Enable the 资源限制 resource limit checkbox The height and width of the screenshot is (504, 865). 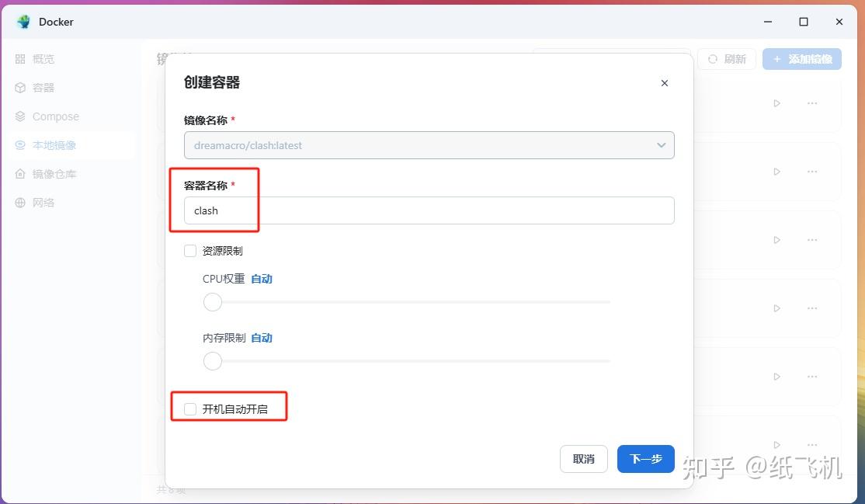[x=190, y=250]
